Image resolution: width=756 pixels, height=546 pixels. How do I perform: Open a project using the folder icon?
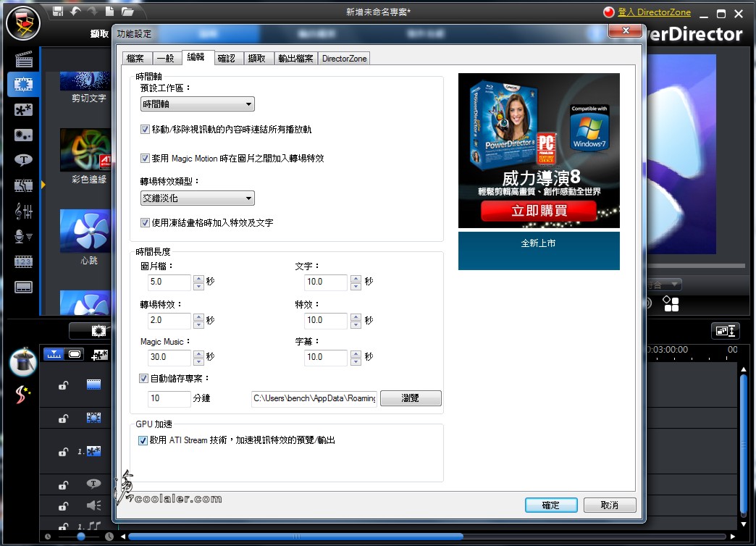click(127, 11)
